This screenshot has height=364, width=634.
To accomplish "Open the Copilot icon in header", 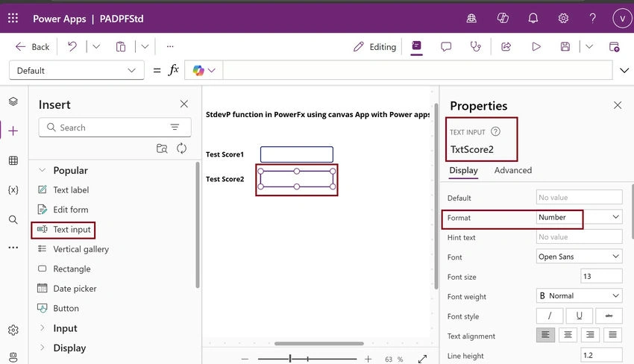I will pos(503,18).
